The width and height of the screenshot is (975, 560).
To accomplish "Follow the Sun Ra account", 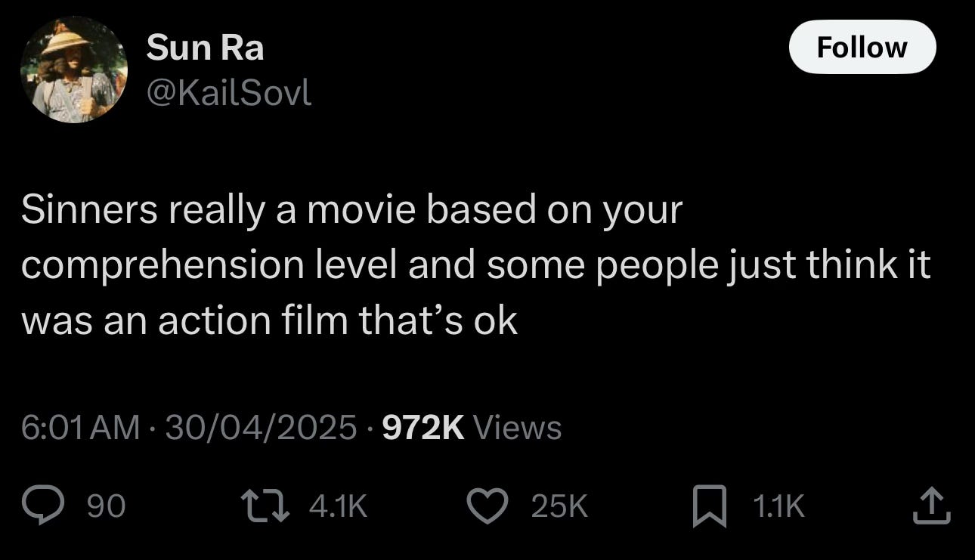I will [862, 47].
